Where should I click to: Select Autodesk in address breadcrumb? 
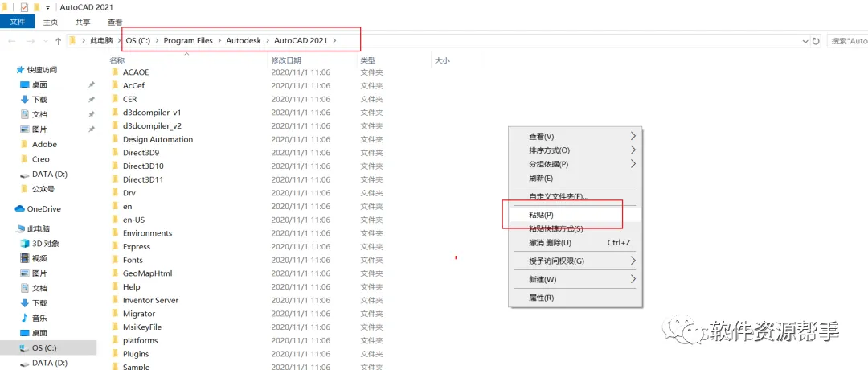click(244, 40)
